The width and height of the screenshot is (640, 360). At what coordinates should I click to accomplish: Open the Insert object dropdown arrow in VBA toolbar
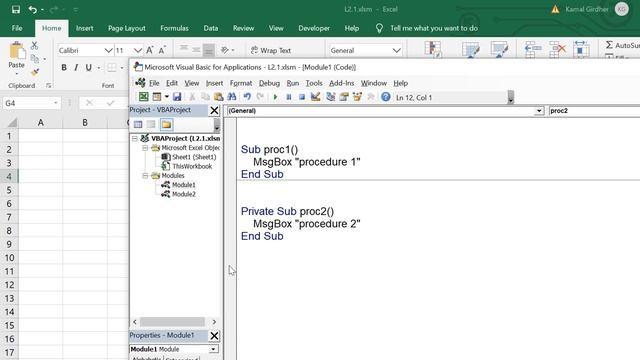[167, 97]
